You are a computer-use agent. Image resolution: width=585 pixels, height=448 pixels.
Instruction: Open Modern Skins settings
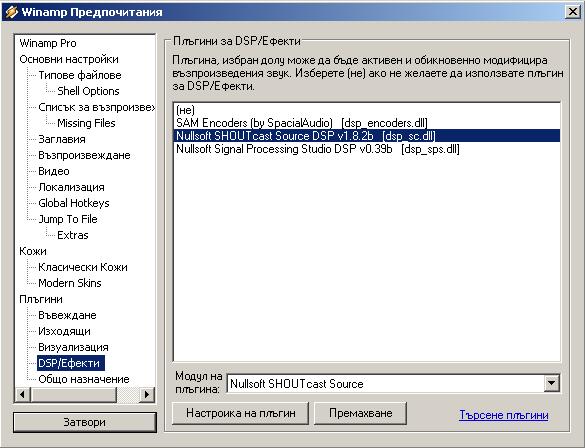click(x=70, y=283)
